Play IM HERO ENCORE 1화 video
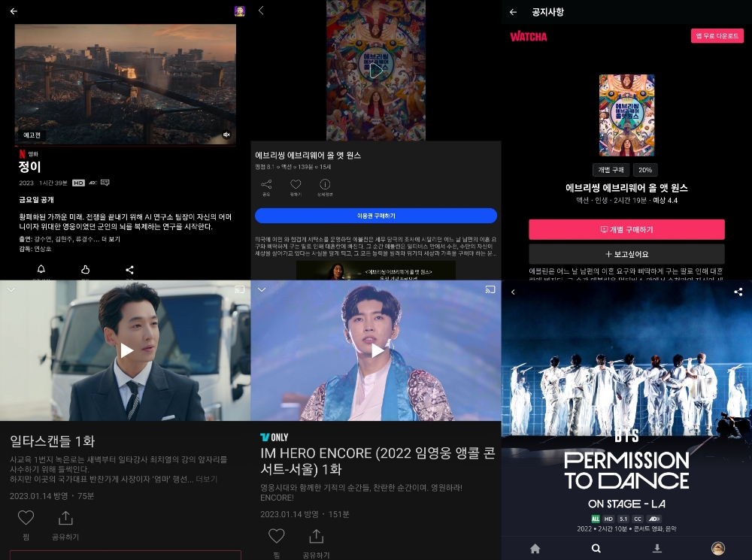 pyautogui.click(x=377, y=350)
